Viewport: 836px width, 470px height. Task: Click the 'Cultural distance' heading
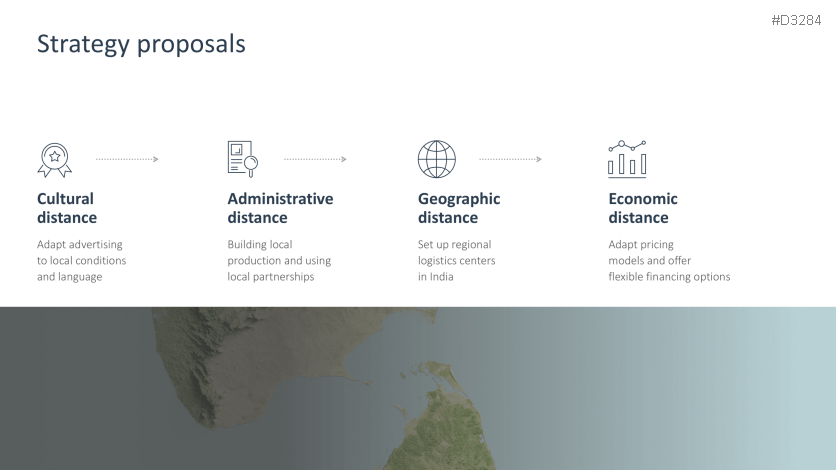coord(67,208)
